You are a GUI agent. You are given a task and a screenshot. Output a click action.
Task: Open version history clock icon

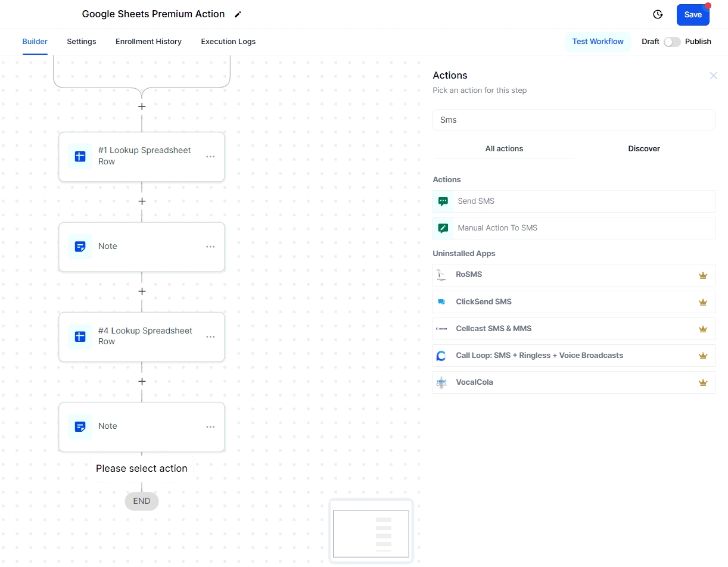(658, 14)
